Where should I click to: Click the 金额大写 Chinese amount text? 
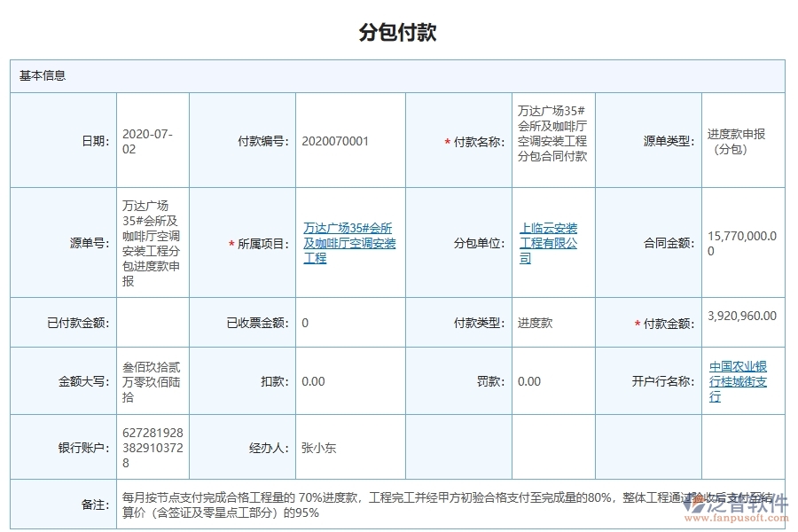coord(153,380)
